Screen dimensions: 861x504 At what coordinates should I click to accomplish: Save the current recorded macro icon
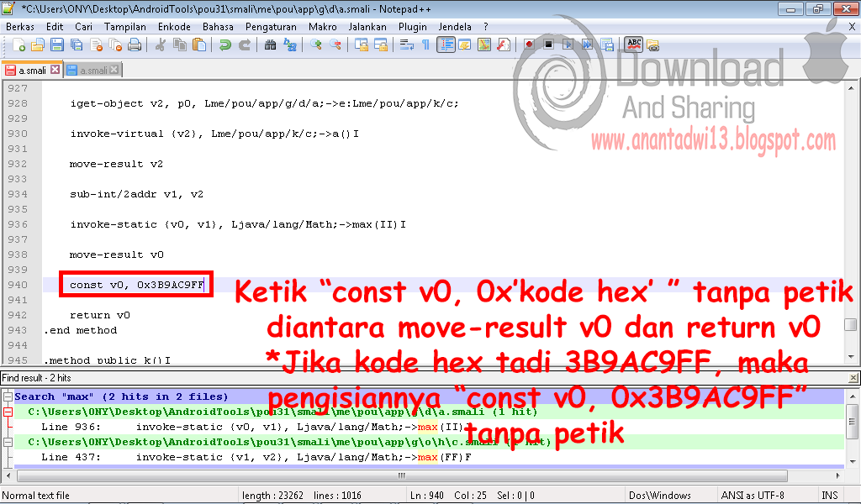coord(607,45)
